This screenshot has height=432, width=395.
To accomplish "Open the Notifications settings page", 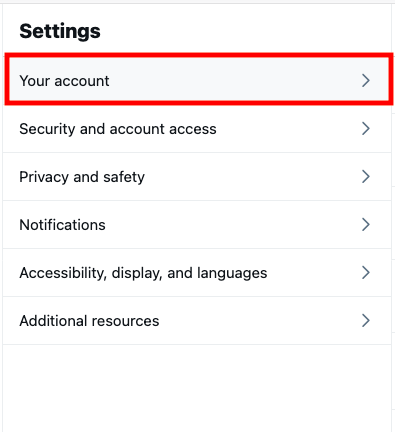I will 197,225.
